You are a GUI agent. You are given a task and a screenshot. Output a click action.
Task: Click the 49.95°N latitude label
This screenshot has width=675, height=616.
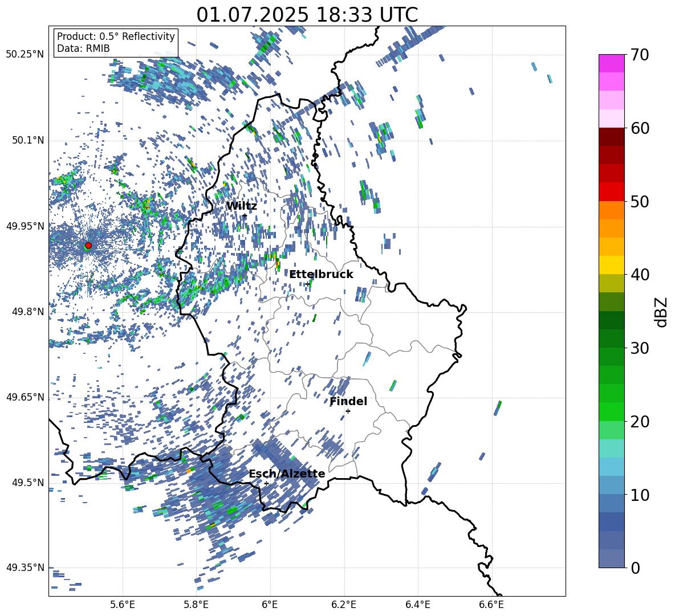tap(25, 226)
